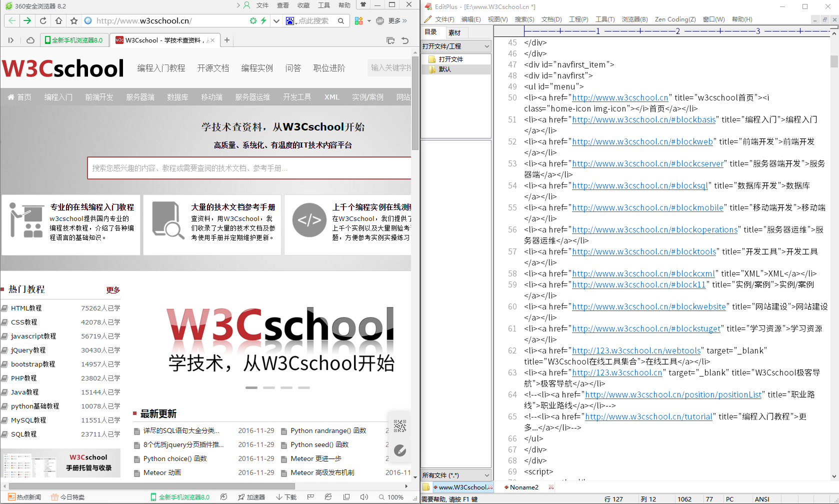Screen dimensions: 839x504
Task: Expand the address bar history dropdown
Action: (x=276, y=20)
